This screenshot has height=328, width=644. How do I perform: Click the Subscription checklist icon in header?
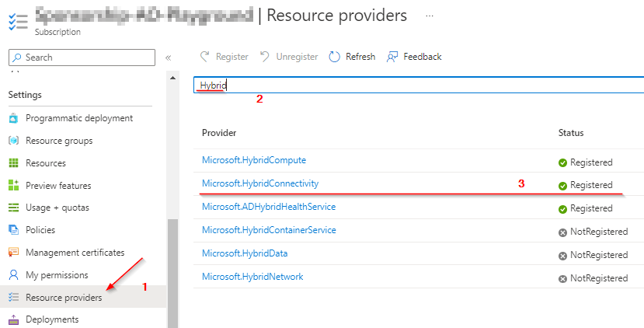[x=18, y=22]
